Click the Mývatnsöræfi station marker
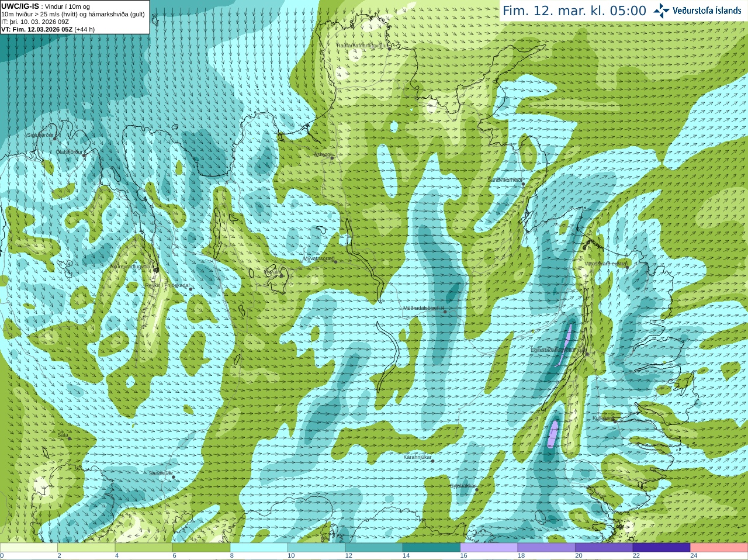Screen dimensions: 748x560 point(335,261)
